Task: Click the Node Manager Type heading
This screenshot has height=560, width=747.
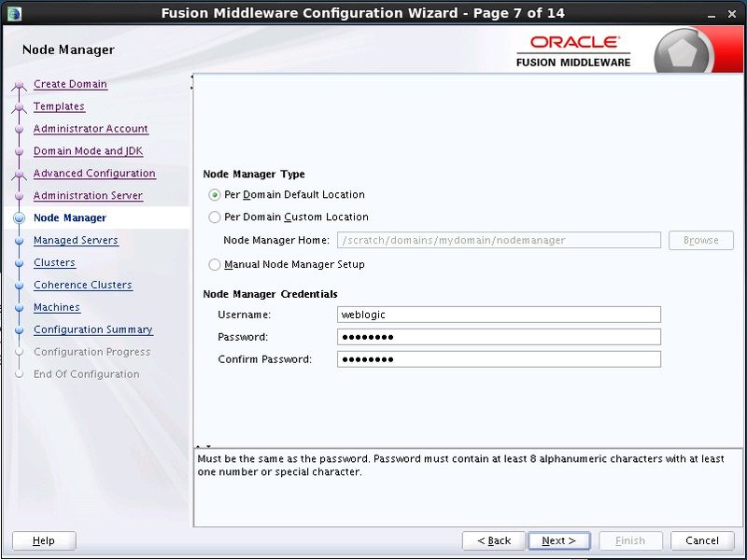Action: point(254,175)
